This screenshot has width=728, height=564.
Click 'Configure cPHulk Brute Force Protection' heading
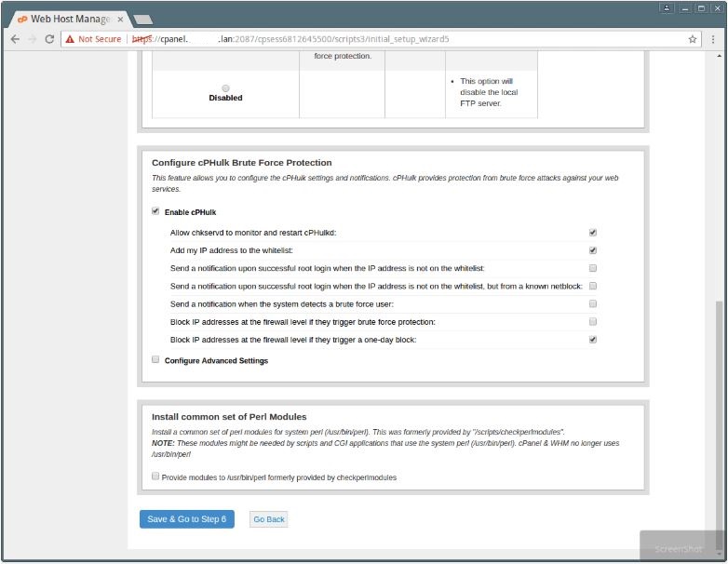pos(242,163)
